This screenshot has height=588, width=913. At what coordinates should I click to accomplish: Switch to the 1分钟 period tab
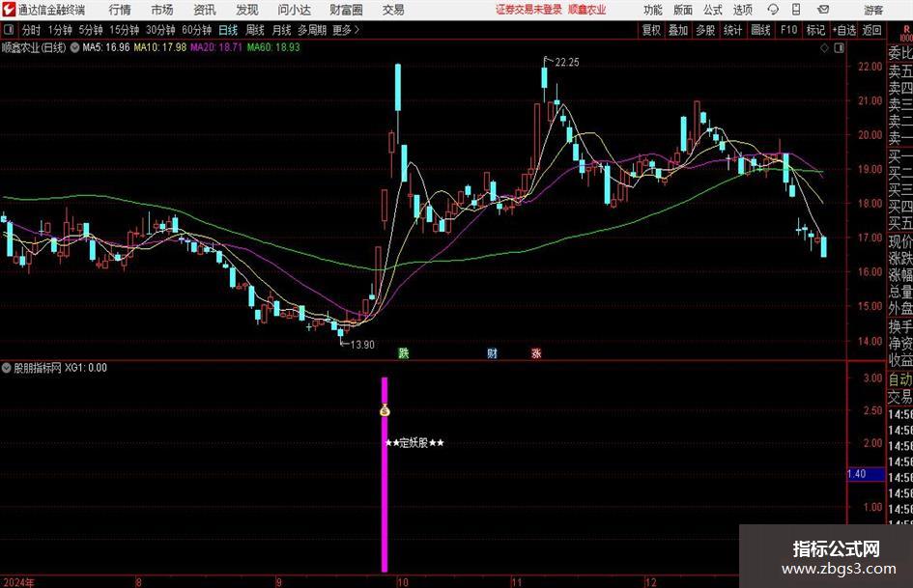(60, 30)
